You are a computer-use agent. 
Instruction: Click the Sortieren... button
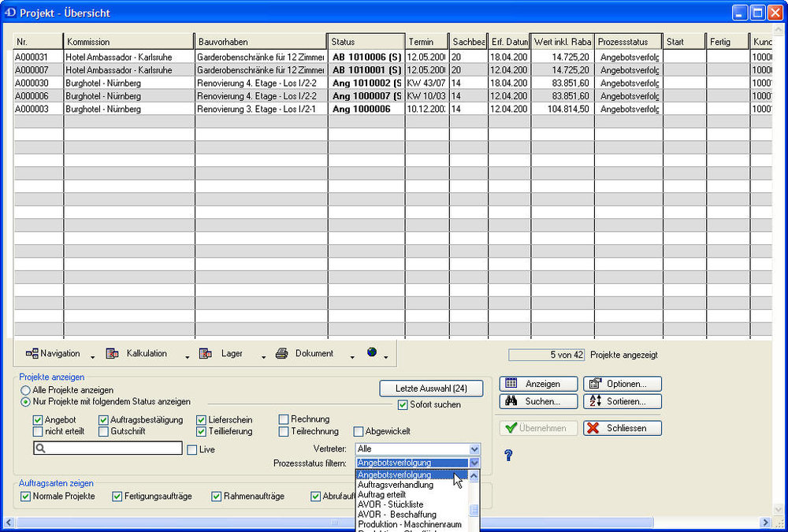tap(623, 401)
